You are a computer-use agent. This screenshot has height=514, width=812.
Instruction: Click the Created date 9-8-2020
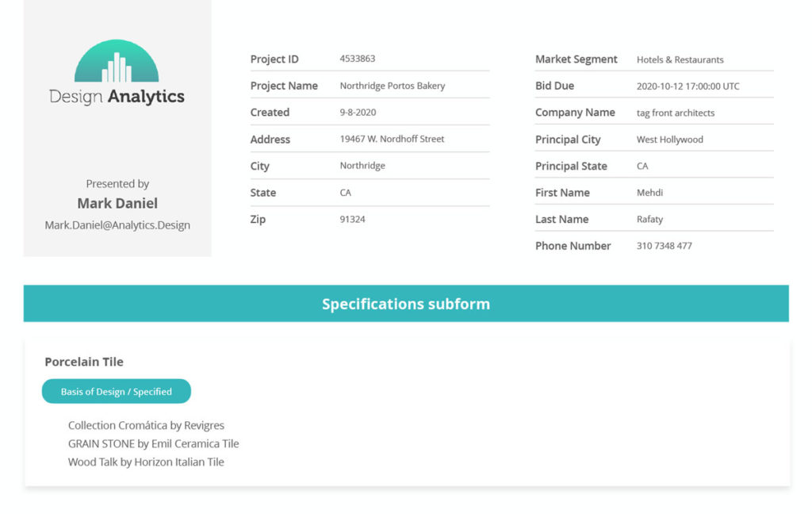[x=358, y=112]
